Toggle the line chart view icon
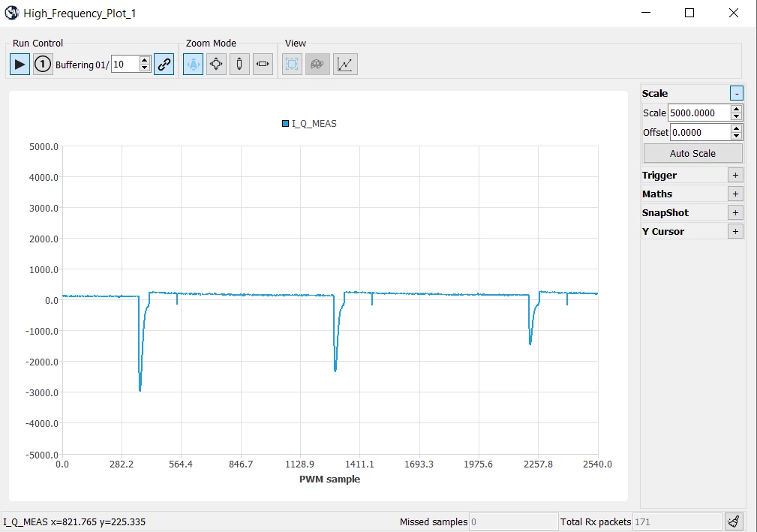Image resolution: width=757 pixels, height=532 pixels. 345,65
